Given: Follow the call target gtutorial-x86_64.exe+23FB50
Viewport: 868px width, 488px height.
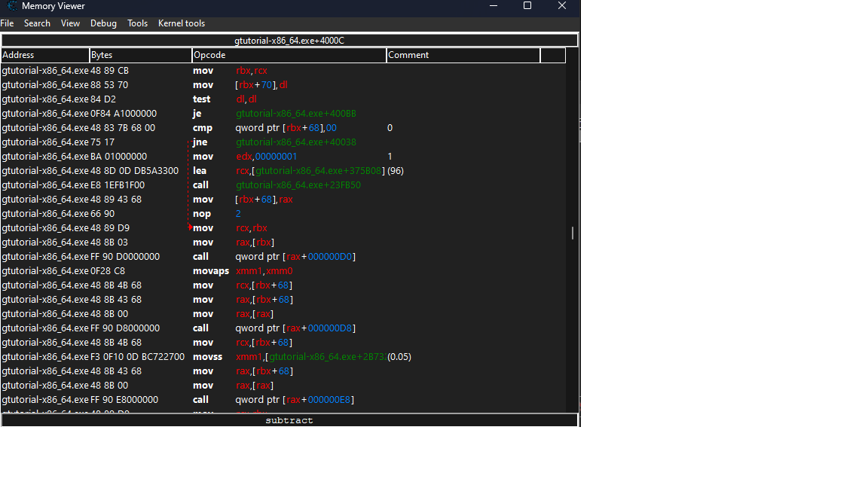Looking at the screenshot, I should [298, 185].
